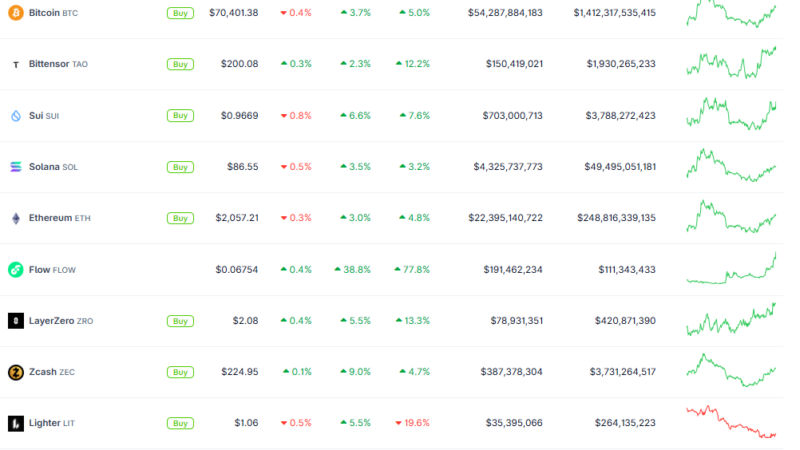Click the Ethereum diamond logo icon

(16, 218)
